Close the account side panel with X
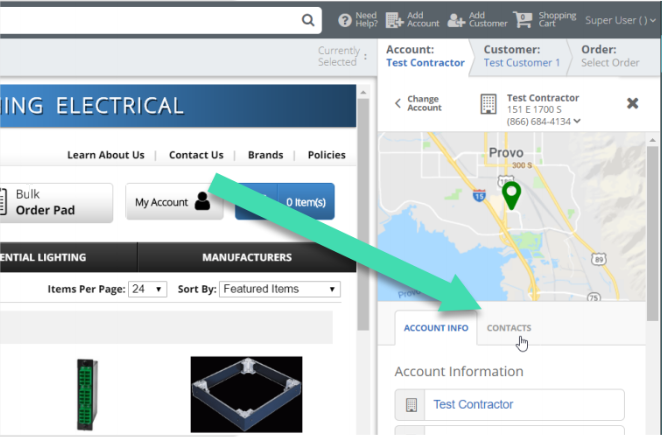 tap(632, 103)
